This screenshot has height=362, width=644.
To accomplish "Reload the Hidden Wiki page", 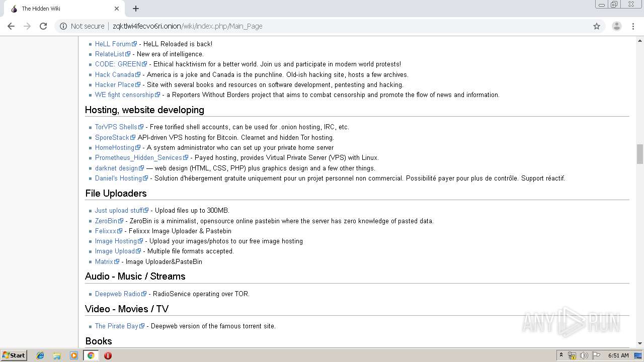I will tap(43, 26).
